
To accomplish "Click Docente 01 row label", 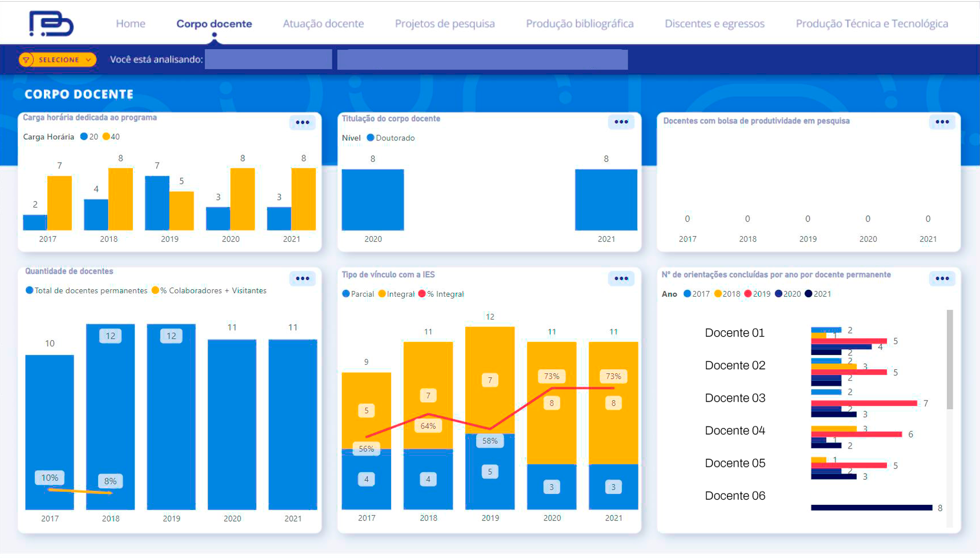I will [734, 333].
